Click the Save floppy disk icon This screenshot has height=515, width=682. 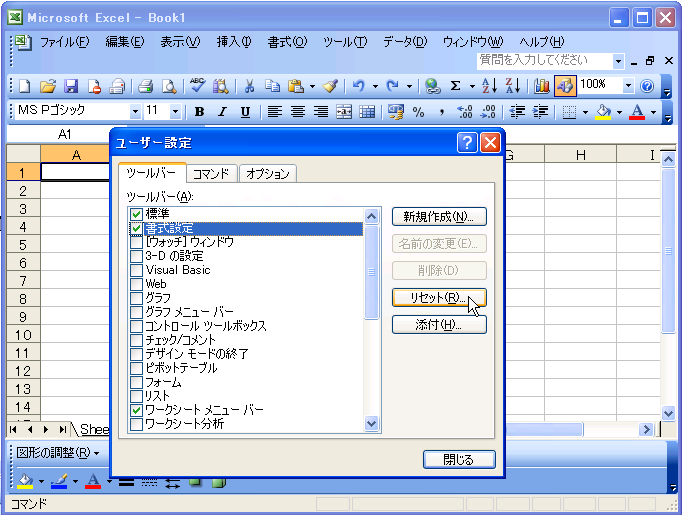tap(71, 86)
